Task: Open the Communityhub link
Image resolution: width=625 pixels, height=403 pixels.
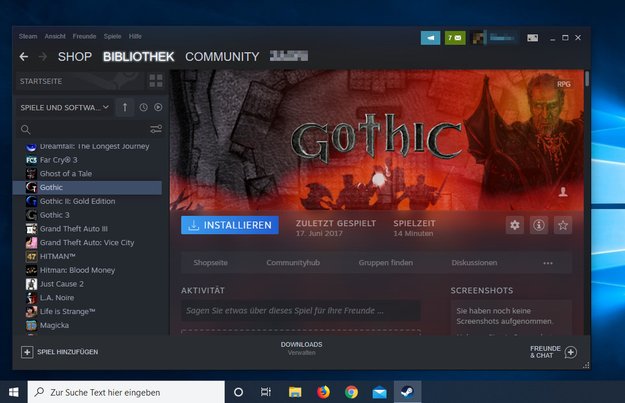Action: pos(293,263)
